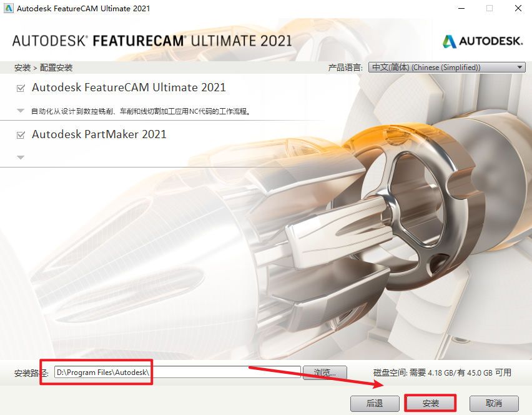Click the 后退 back button
532x415 pixels.
pyautogui.click(x=375, y=404)
